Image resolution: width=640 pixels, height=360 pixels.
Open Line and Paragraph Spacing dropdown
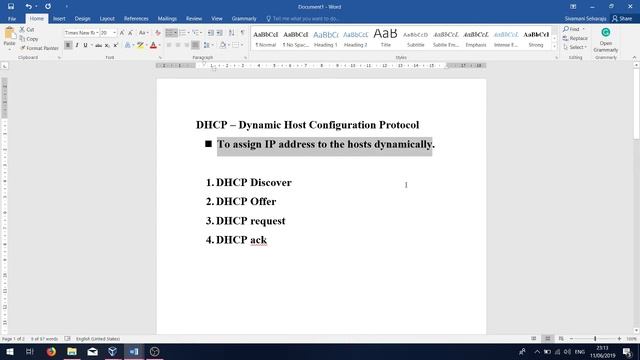tap(207, 45)
